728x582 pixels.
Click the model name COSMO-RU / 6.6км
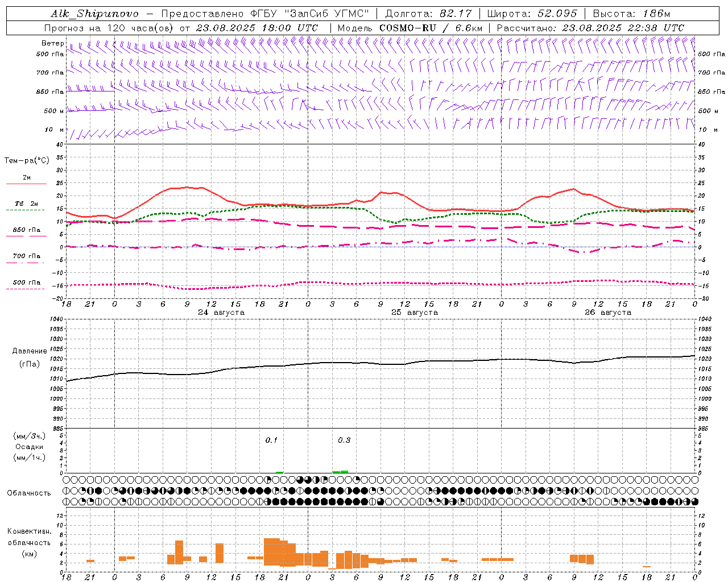pyautogui.click(x=431, y=28)
